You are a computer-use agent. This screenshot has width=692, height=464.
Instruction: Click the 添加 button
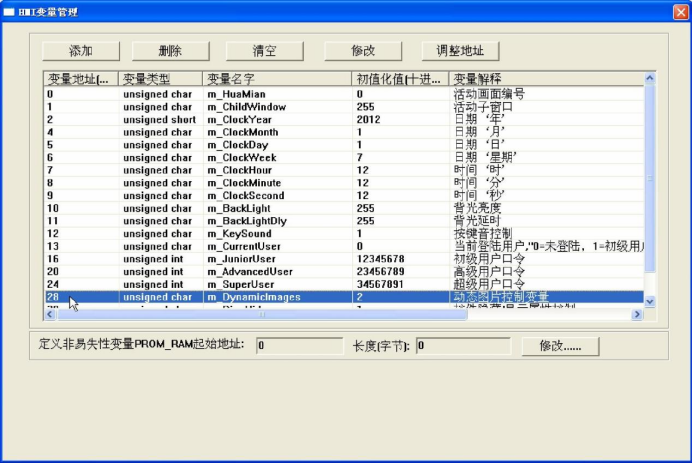click(81, 51)
